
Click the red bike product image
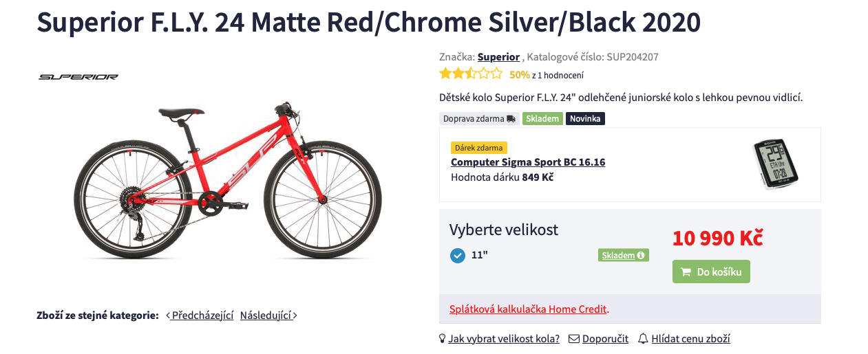pos(227,182)
